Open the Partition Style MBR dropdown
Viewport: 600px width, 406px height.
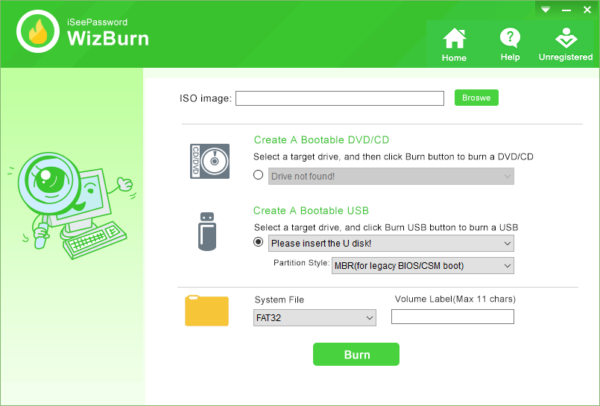coord(422,266)
